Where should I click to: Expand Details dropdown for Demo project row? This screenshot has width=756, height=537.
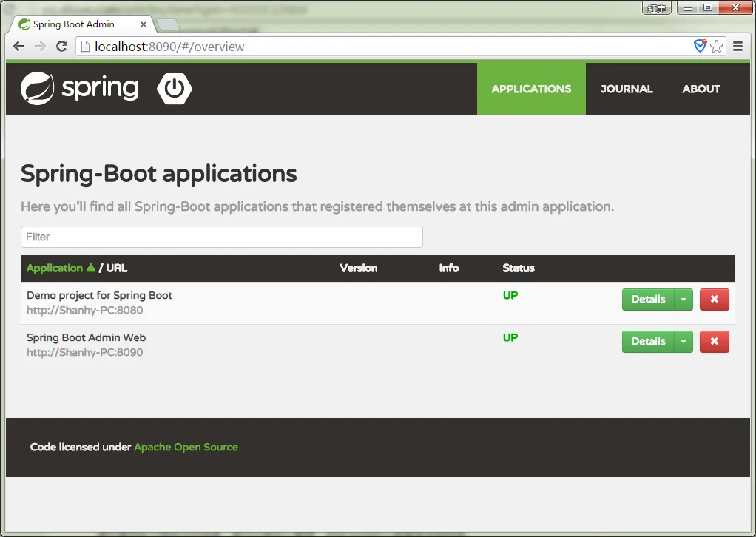tap(684, 300)
